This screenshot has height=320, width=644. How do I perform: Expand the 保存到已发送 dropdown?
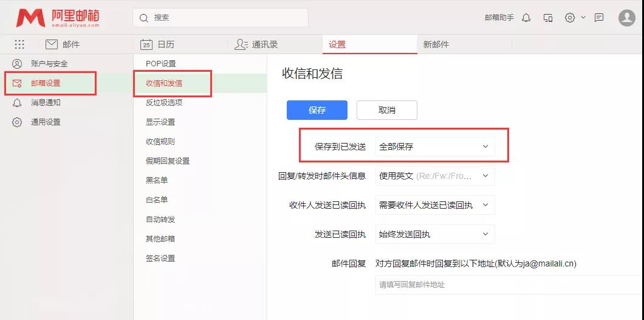(434, 147)
